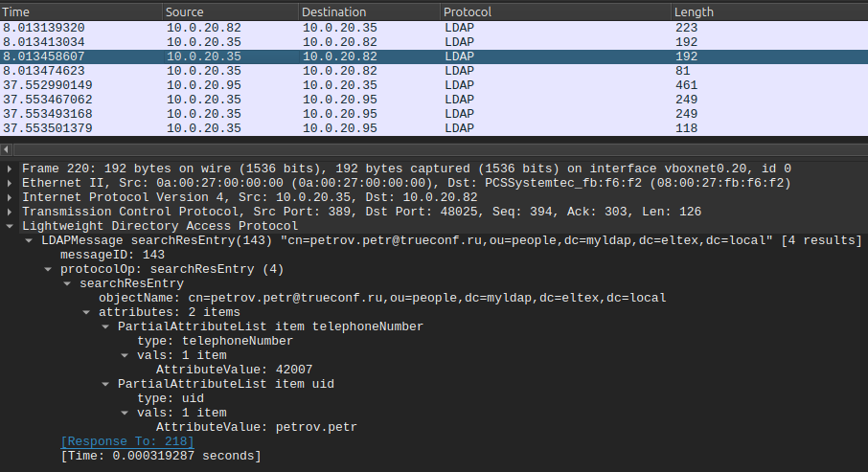Collapse the LDAPMessage searchResEntry(143) node

[30, 240]
